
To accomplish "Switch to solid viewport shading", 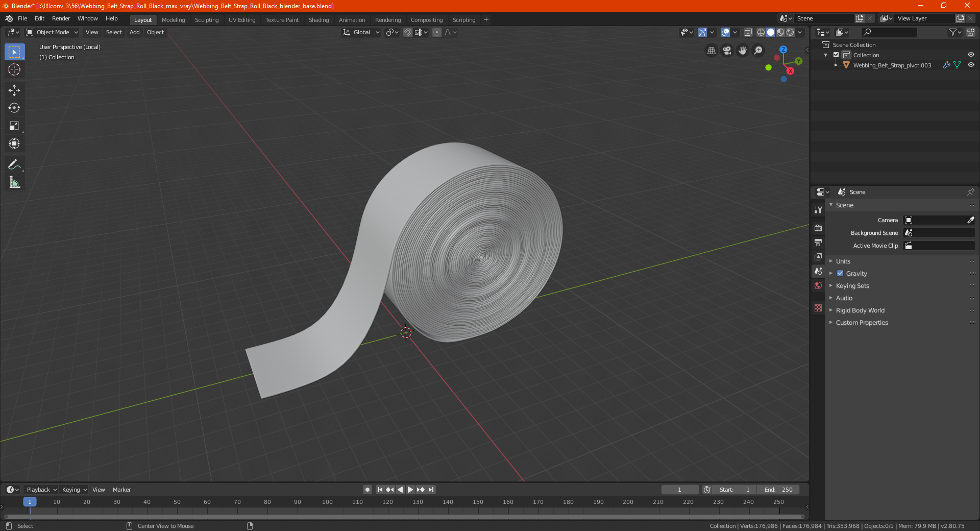I will (771, 32).
